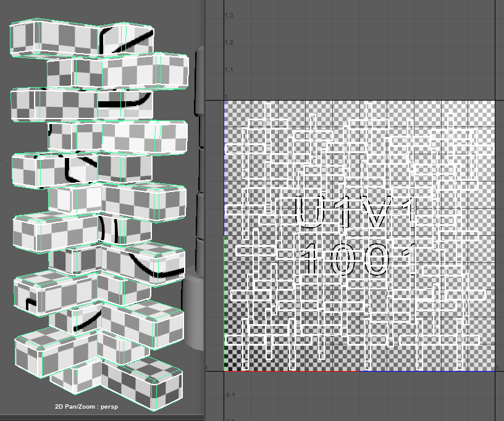Click the red U-axis line under the UV tile
504x421 pixels.
(358, 371)
